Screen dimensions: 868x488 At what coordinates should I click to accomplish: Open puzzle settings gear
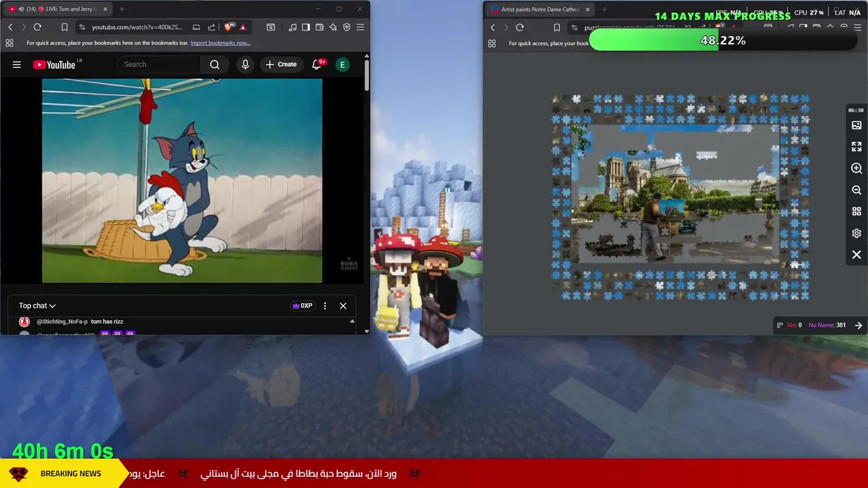856,233
